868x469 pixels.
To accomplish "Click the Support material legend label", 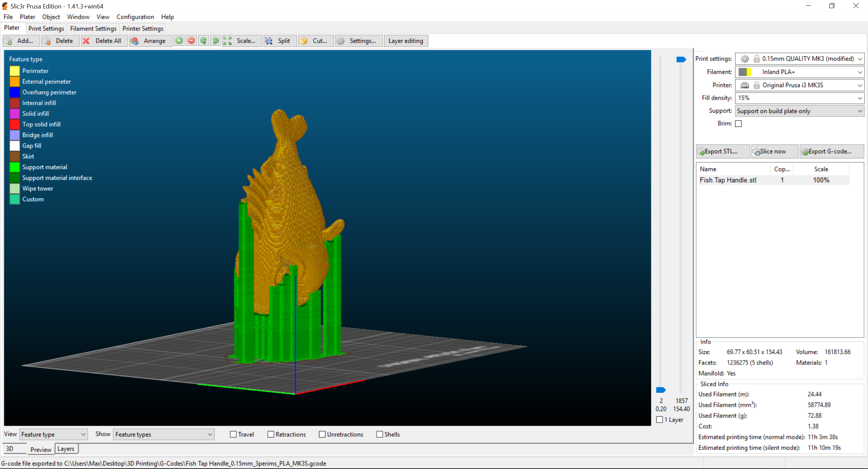I will click(x=45, y=167).
